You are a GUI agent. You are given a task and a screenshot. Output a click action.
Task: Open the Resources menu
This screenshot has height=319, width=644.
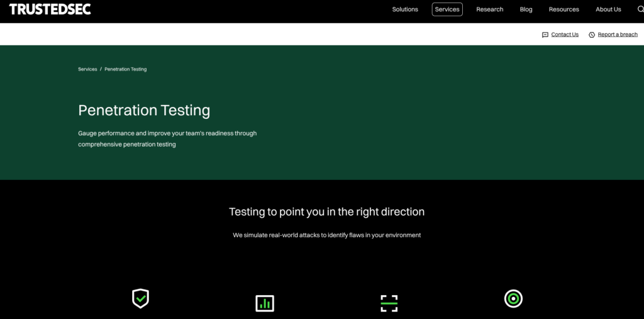[x=564, y=9]
